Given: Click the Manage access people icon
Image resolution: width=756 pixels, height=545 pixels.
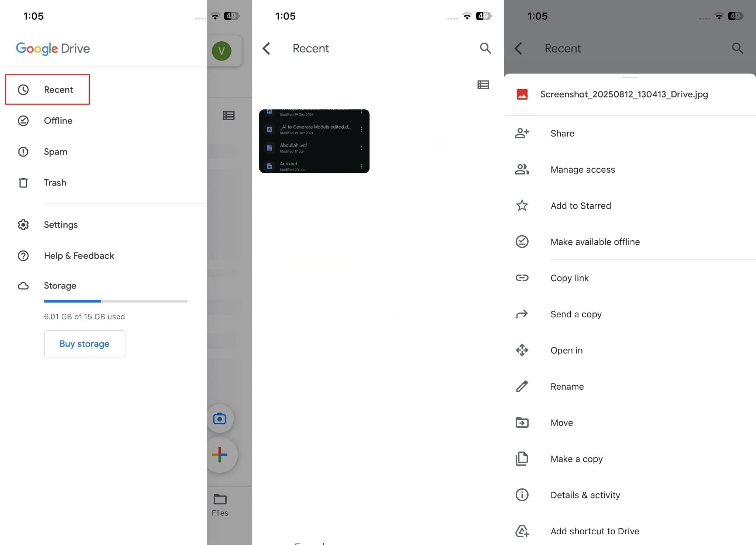Looking at the screenshot, I should pos(522,169).
